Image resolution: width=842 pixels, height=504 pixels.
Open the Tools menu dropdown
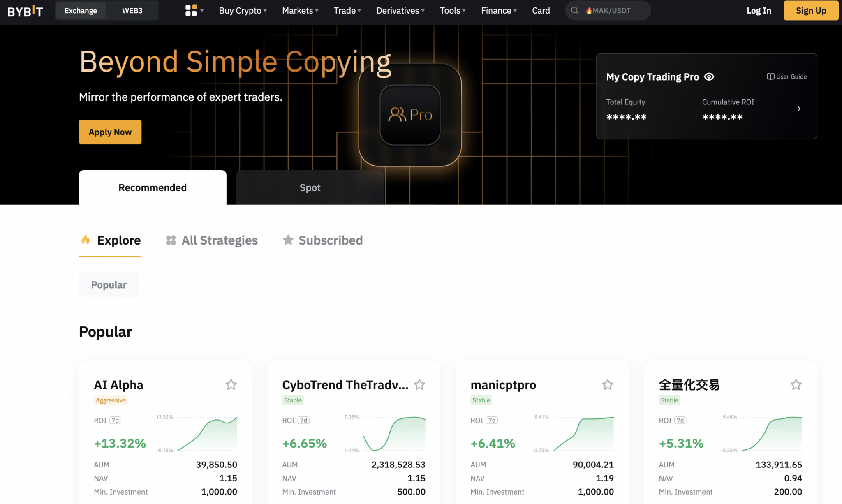tap(452, 11)
